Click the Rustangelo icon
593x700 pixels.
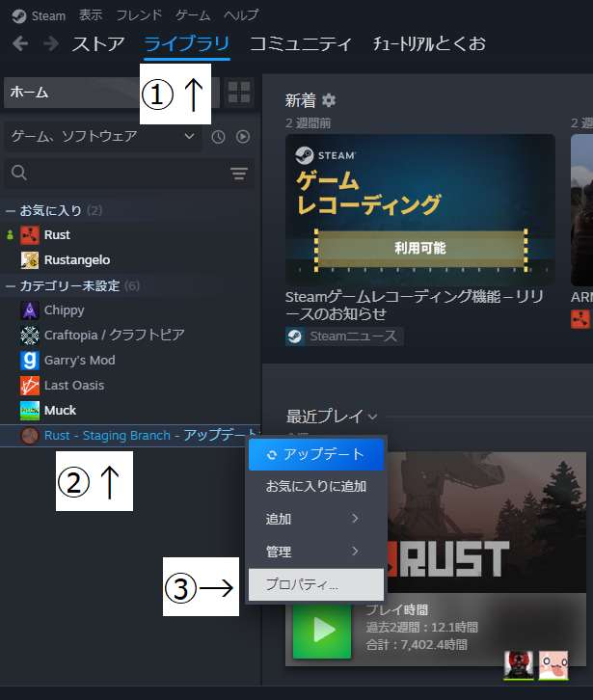coord(30,259)
